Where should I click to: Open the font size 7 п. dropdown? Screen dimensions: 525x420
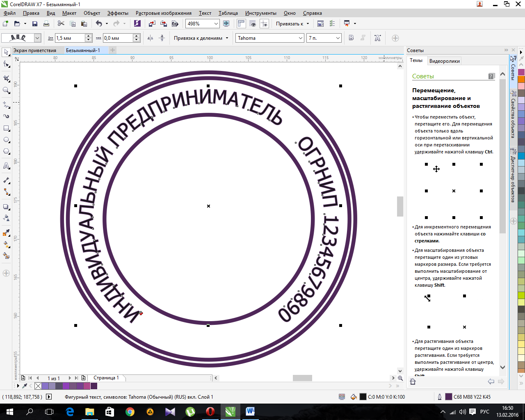pyautogui.click(x=338, y=38)
